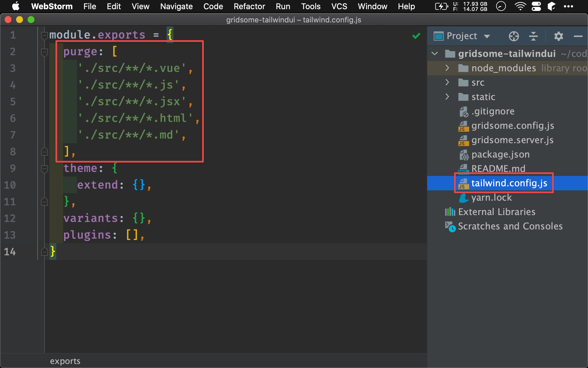
Task: Open the Run menu
Action: click(x=283, y=6)
